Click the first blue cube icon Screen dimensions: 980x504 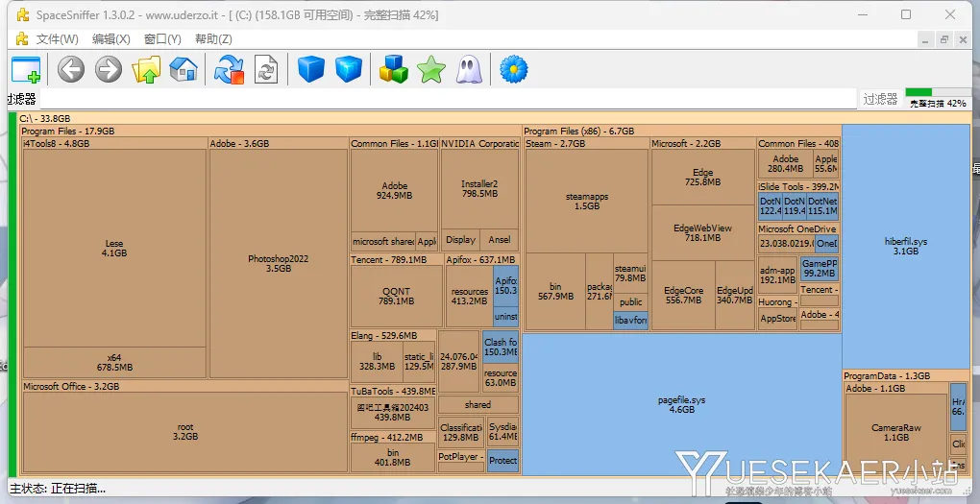[310, 69]
